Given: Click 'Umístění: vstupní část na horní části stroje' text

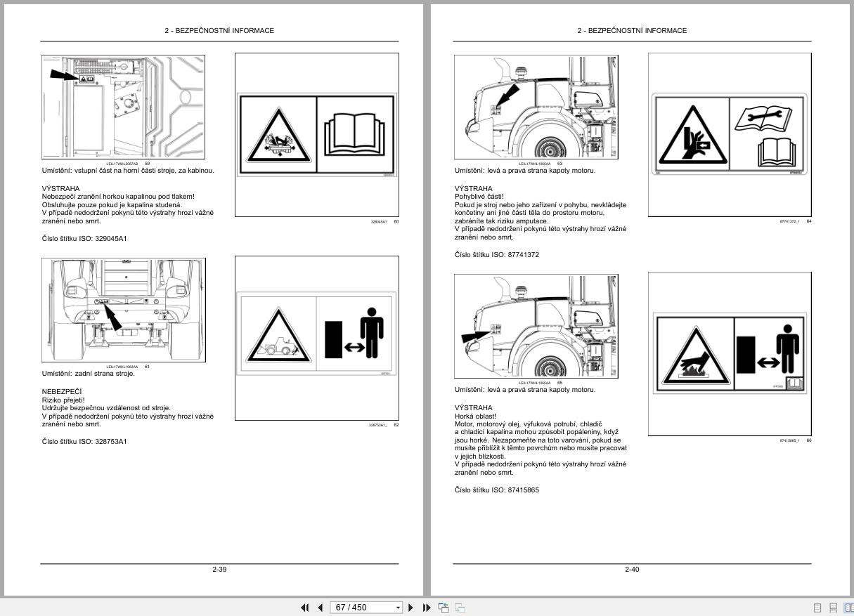Looking at the screenshot, I should tap(129, 171).
